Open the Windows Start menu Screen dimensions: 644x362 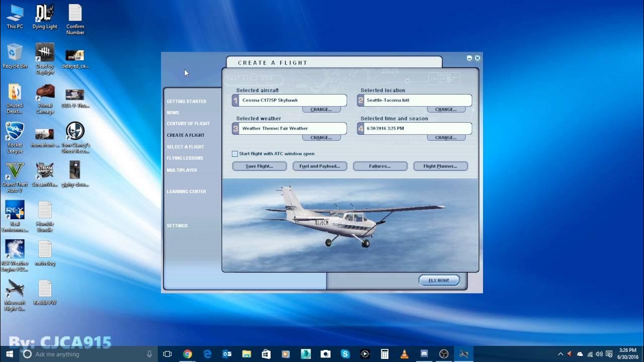9,354
